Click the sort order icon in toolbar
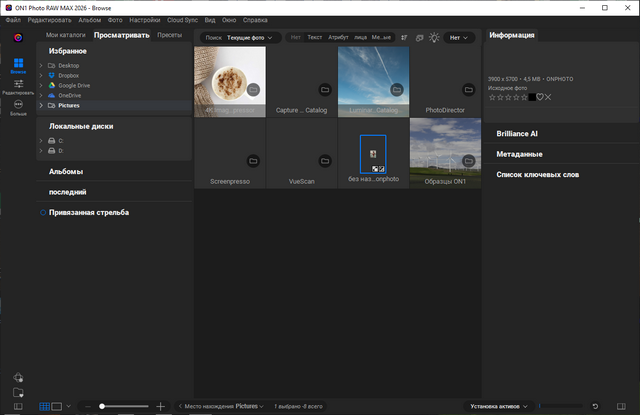Screen dimensions: 640x415 click(x=404, y=38)
